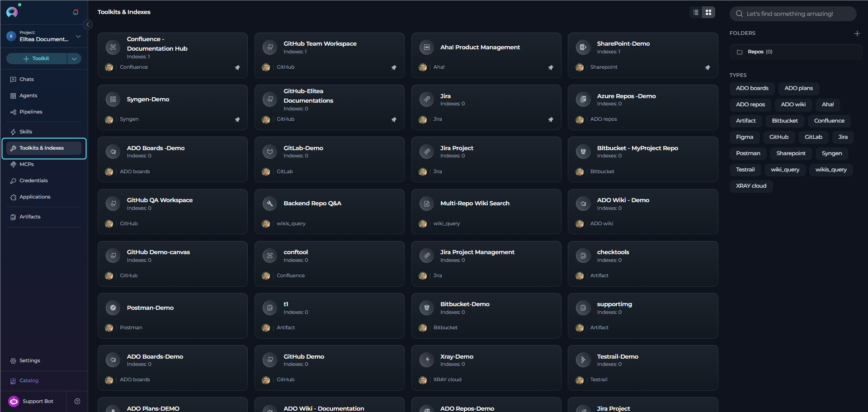Navigate to the Skills section
Image resolution: width=868 pixels, height=412 pixels.
pos(44,132)
